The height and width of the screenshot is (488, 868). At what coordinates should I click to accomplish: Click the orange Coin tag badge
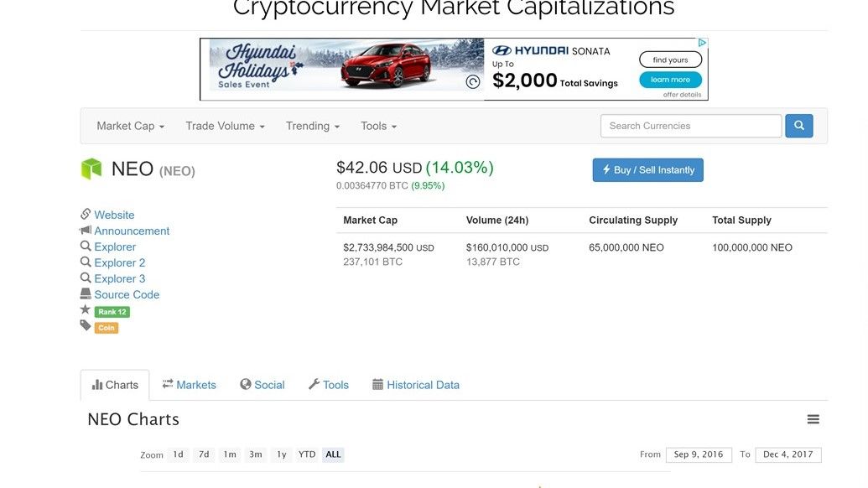click(x=107, y=328)
